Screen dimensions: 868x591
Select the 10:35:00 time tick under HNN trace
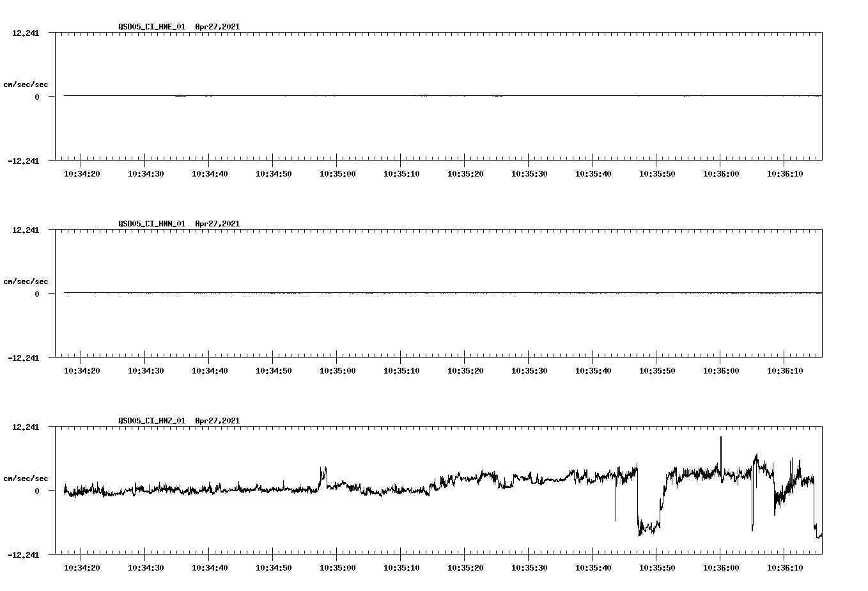pos(338,369)
